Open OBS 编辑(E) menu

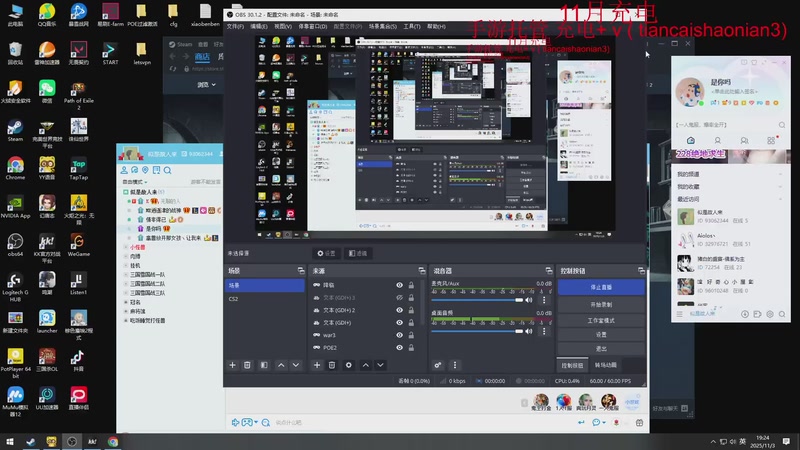coord(259,27)
